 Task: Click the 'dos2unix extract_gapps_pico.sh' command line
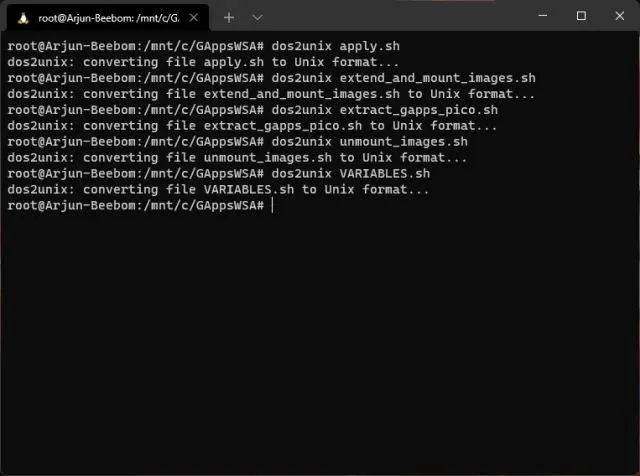pyautogui.click(x=252, y=110)
